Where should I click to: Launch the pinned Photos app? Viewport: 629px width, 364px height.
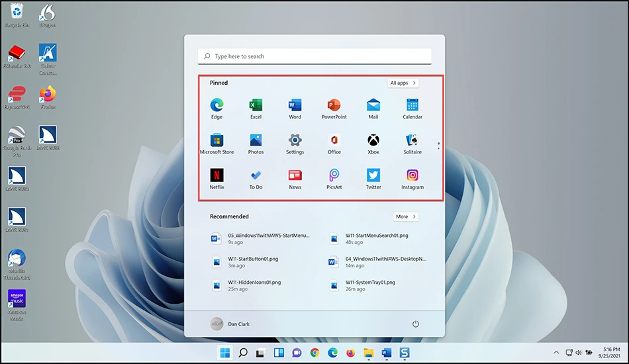[x=256, y=144]
